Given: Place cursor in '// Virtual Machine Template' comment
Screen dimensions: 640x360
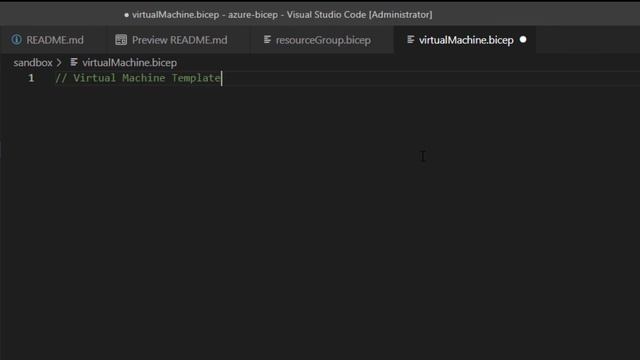Looking at the screenshot, I should coord(138,78).
